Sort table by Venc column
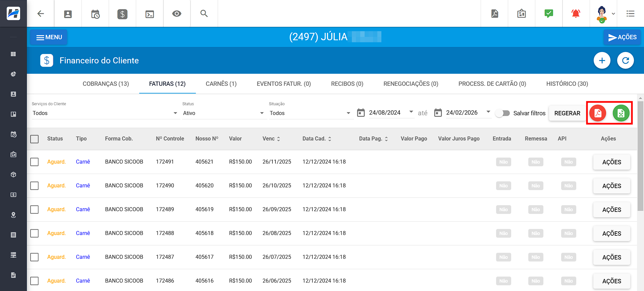Screen dimensions: 644x291 271,139
